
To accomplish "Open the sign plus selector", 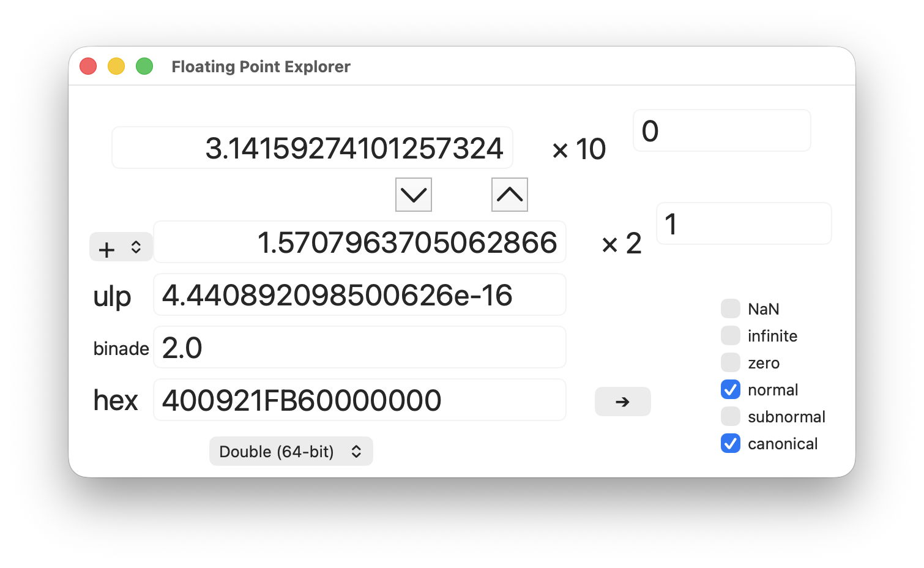I will [x=121, y=247].
